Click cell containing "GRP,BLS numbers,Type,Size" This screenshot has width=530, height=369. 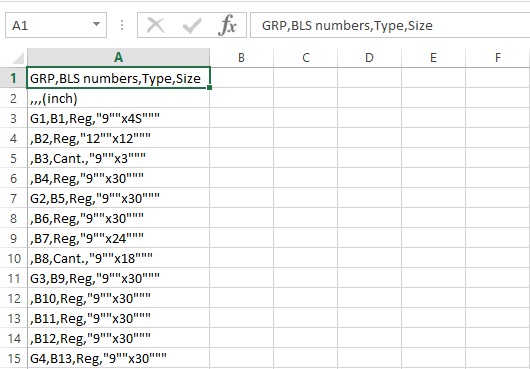pos(118,78)
